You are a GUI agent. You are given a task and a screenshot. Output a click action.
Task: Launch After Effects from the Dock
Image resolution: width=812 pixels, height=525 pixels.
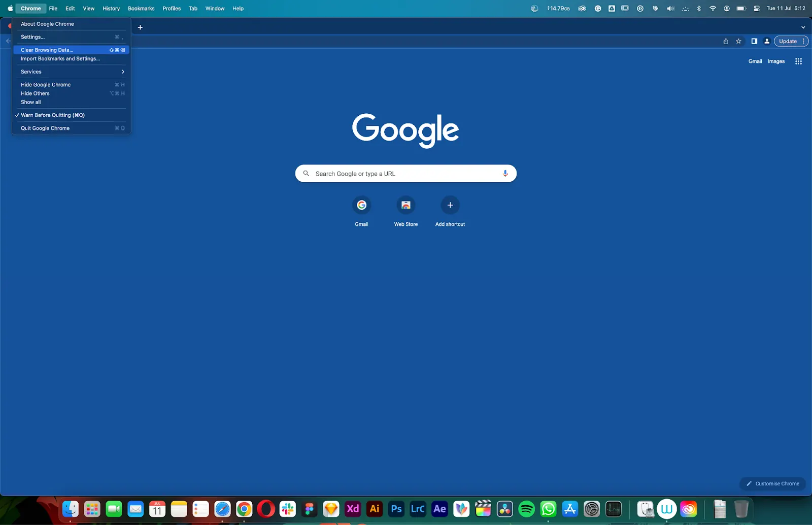[x=439, y=509]
